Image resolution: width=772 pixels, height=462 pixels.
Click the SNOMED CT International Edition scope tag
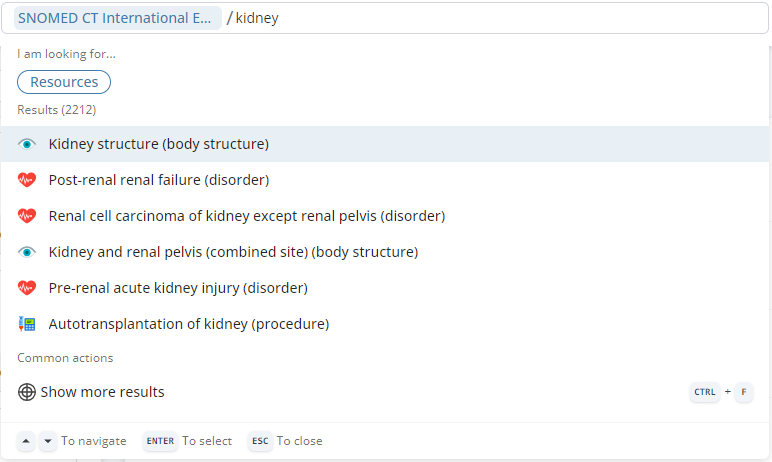pos(115,19)
